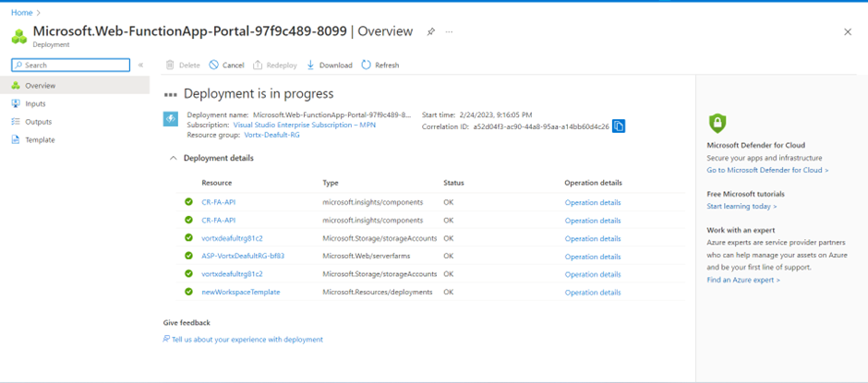Click the Overview cubes icon in sidebar
Image resolution: width=868 pixels, height=383 pixels.
(x=16, y=86)
